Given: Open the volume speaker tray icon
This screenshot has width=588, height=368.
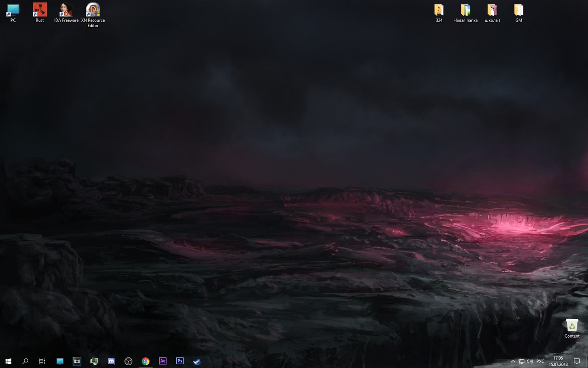Looking at the screenshot, I should (x=530, y=361).
